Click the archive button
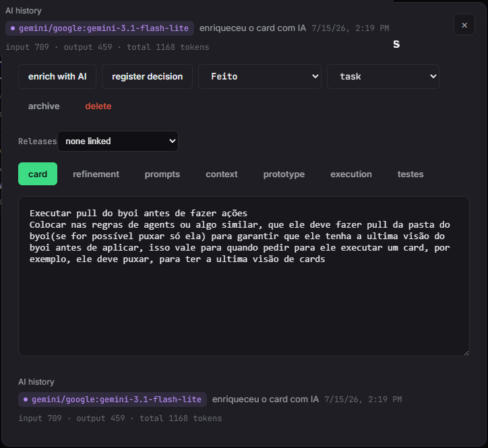This screenshot has width=488, height=448. pyautogui.click(x=44, y=106)
